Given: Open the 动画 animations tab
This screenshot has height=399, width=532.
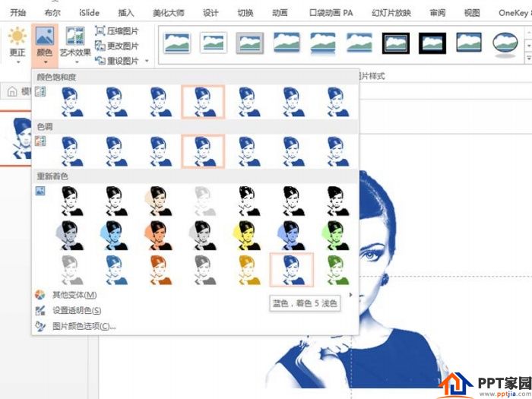Looking at the screenshot, I should 280,13.
